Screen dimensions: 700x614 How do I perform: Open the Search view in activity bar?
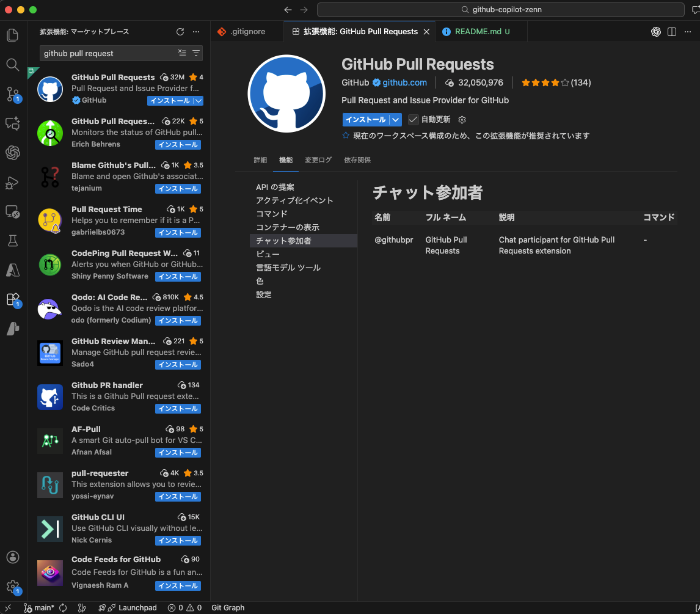click(x=13, y=65)
